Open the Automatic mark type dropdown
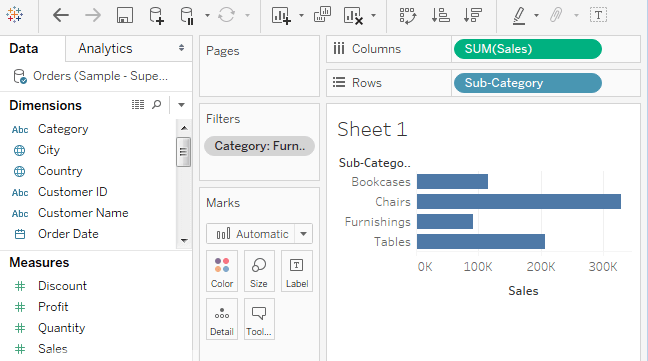The width and height of the screenshot is (648, 361). coord(260,234)
